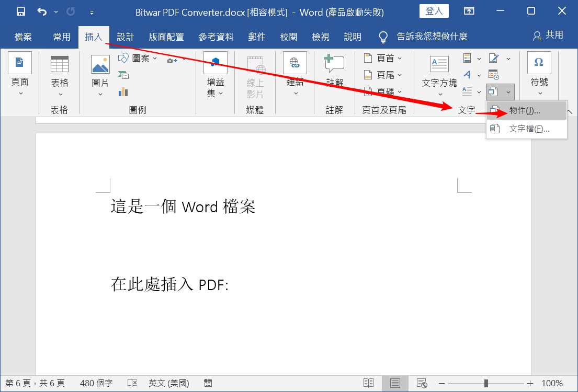578x392 pixels.
Task: Open the 檔案 tab
Action: (x=23, y=37)
